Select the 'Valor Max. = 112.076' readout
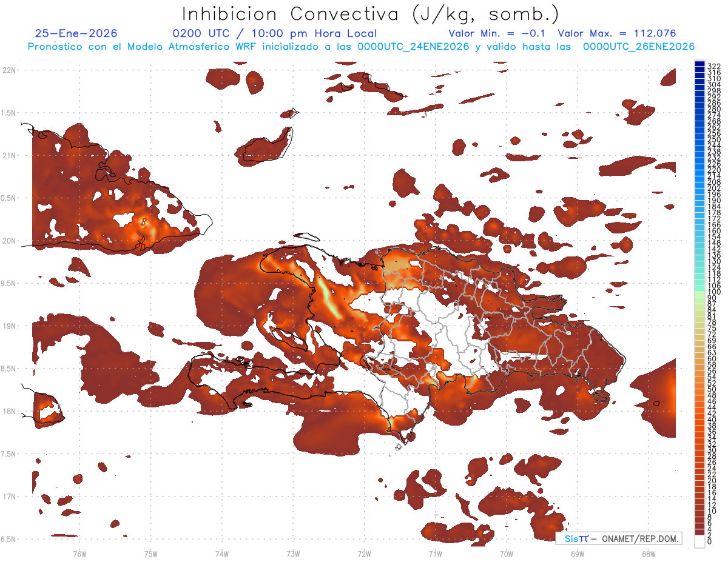 point(617,34)
